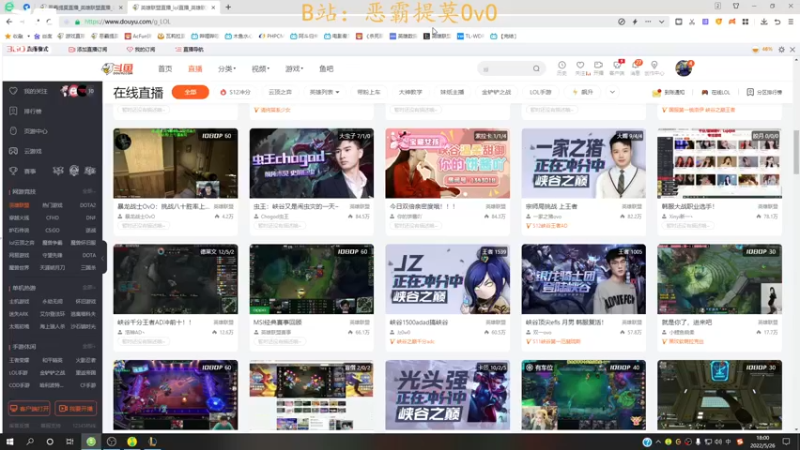Open JZ 正在冲分中 stream thumbnail
Viewport: 800px width, 450px height.
tap(447, 279)
